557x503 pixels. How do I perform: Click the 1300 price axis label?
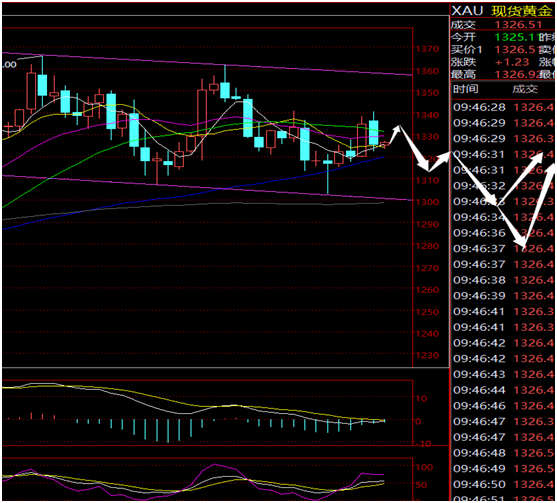click(x=427, y=202)
